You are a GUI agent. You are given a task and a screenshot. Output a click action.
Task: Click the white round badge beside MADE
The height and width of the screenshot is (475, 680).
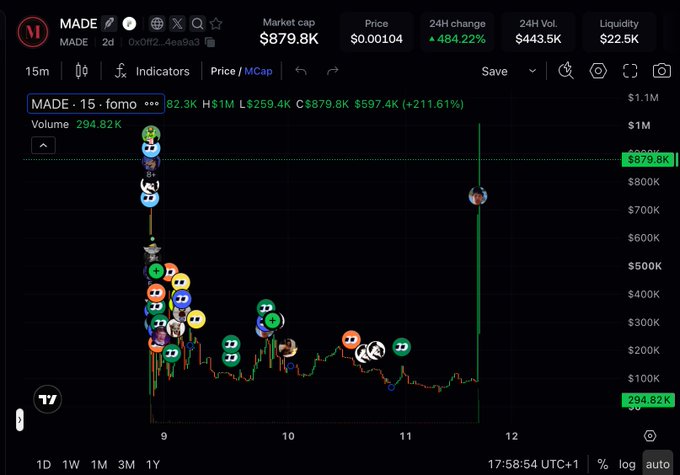point(129,23)
